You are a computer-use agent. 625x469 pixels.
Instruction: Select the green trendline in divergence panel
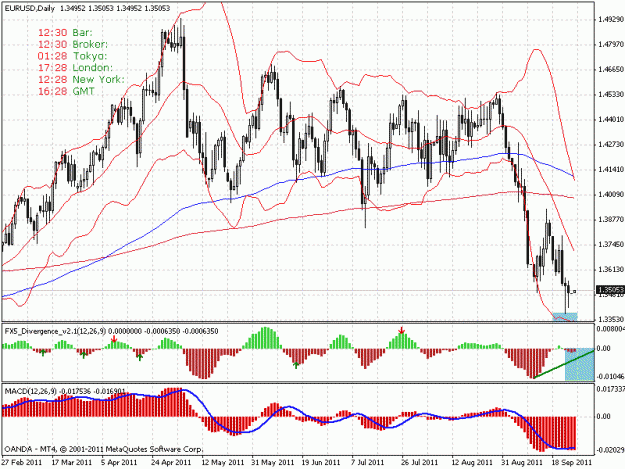[x=564, y=363]
